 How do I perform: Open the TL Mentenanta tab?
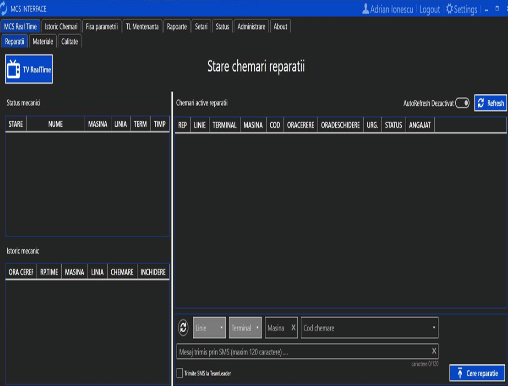(142, 27)
